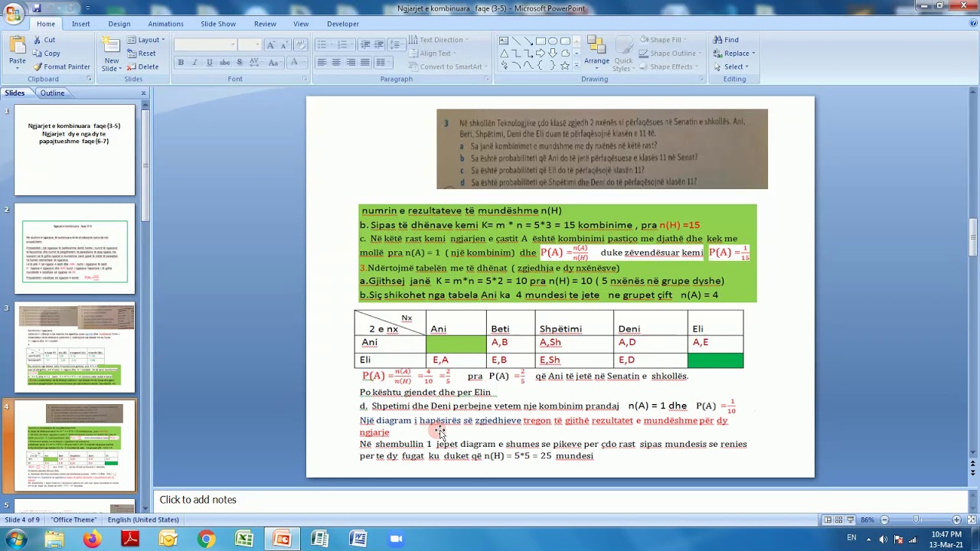This screenshot has height=551, width=980.
Task: Open the Office button menu
Action: click(x=13, y=13)
